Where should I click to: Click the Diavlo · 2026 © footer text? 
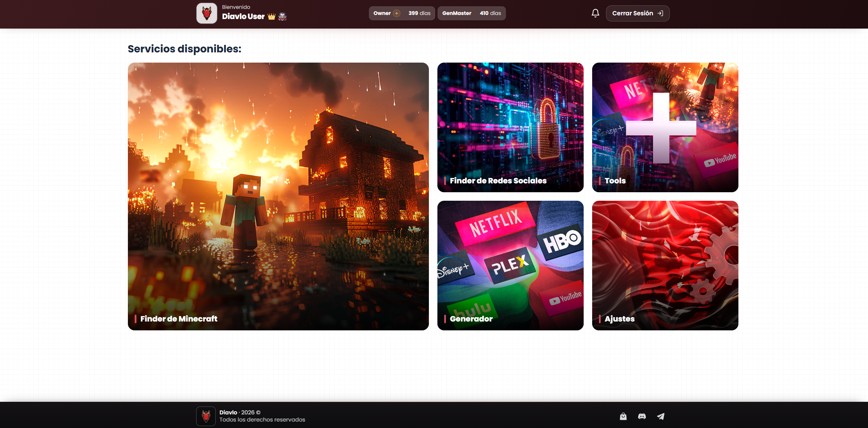[240, 412]
